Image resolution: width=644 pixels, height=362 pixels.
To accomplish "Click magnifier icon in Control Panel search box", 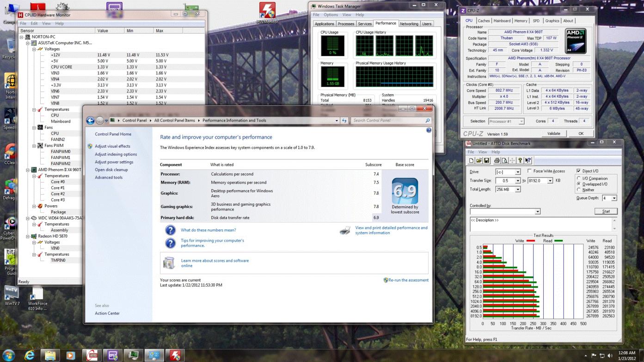I will 427,121.
